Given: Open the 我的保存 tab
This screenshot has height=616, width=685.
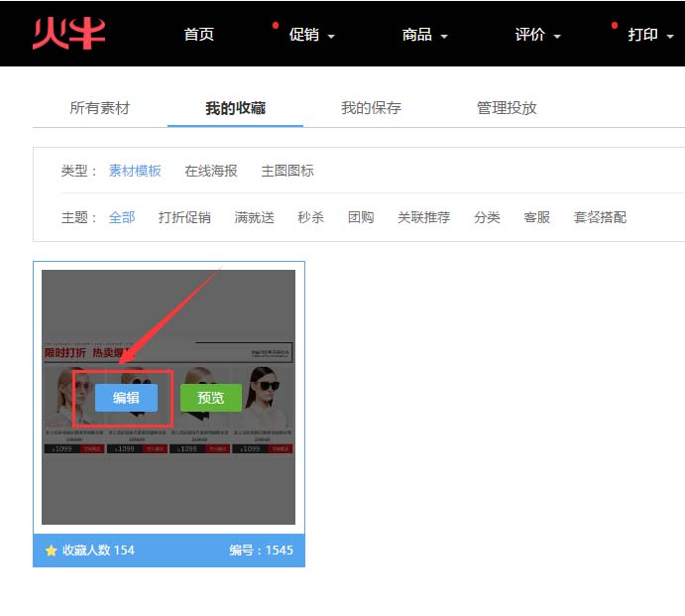Looking at the screenshot, I should pyautogui.click(x=371, y=108).
